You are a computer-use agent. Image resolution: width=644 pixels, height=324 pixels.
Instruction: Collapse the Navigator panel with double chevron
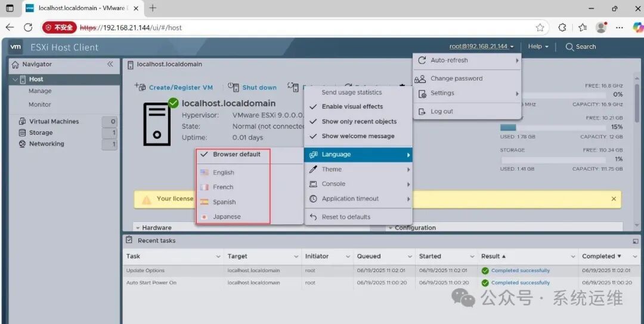pos(110,64)
